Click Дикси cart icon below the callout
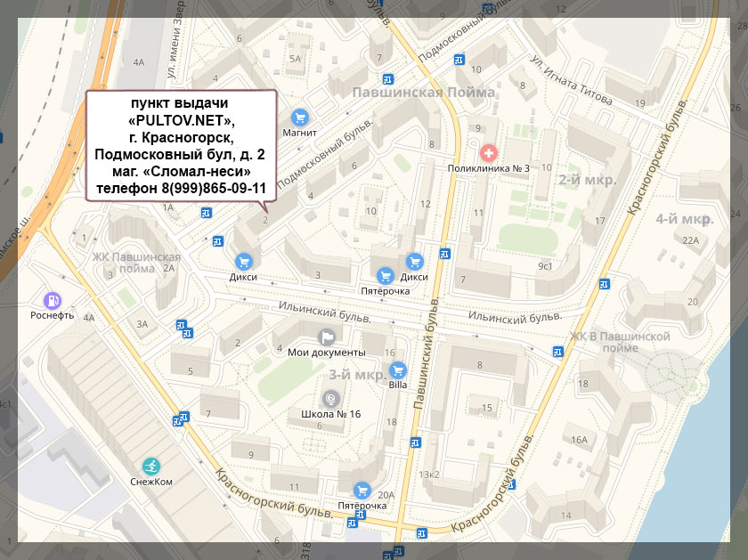 (x=242, y=261)
